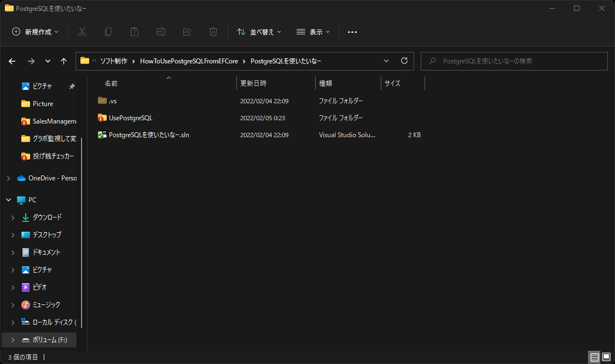
Task: Click the Visual Studio Solu... type cell
Action: [x=347, y=135]
